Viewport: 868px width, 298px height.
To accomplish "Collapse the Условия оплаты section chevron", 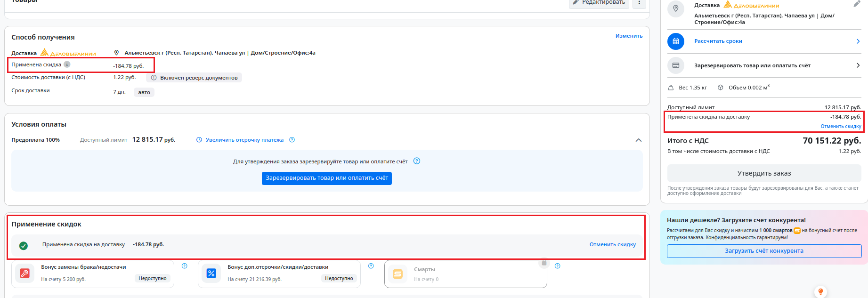I will coord(639,140).
